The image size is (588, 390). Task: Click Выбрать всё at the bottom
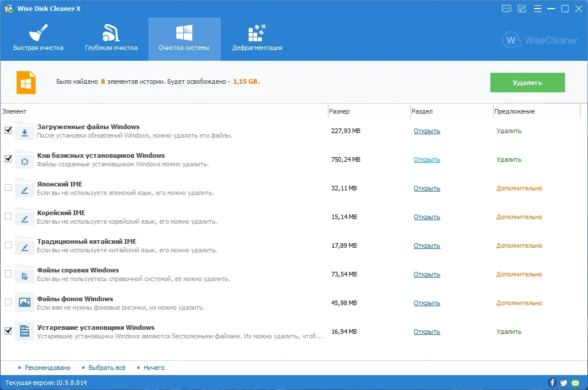click(107, 368)
